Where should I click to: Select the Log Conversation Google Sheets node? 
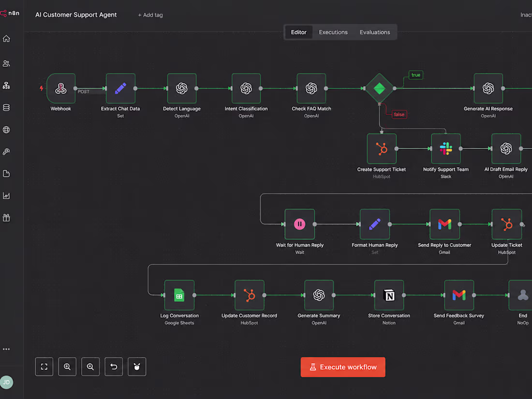pyautogui.click(x=179, y=295)
